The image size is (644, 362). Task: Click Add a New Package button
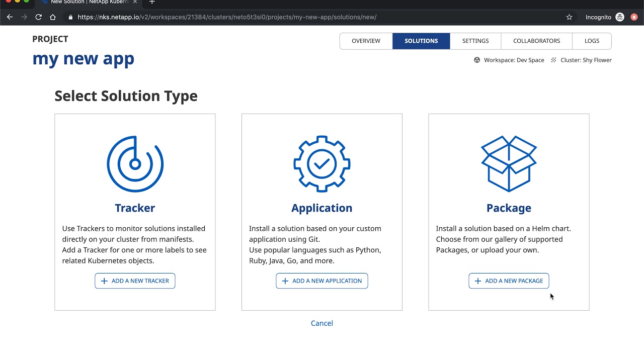point(509,281)
